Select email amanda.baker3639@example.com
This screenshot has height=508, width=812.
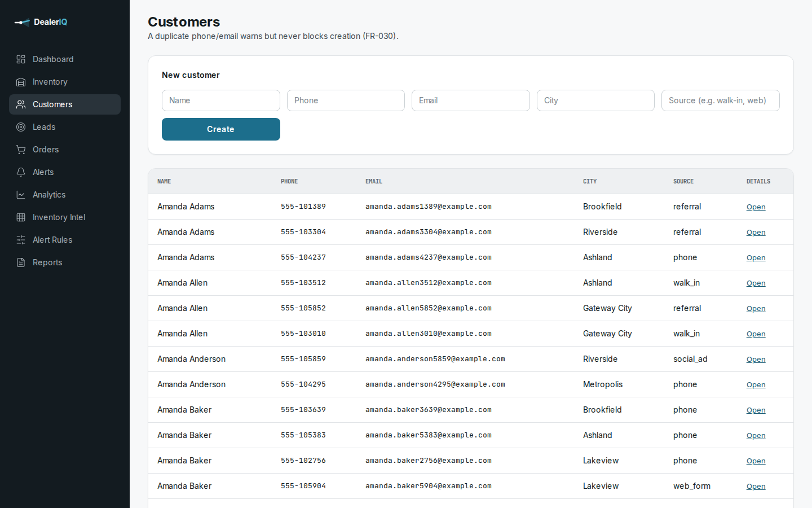(429, 410)
